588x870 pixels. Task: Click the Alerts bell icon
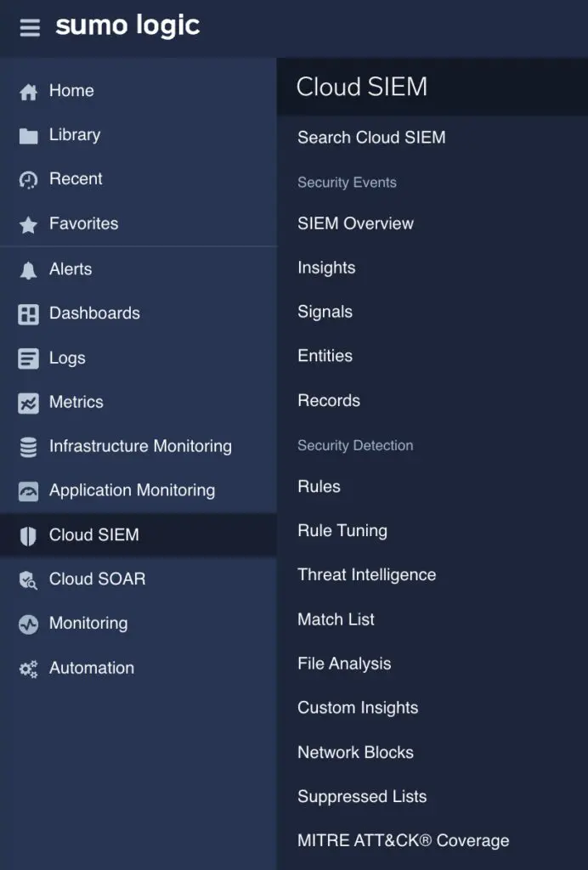pyautogui.click(x=29, y=270)
